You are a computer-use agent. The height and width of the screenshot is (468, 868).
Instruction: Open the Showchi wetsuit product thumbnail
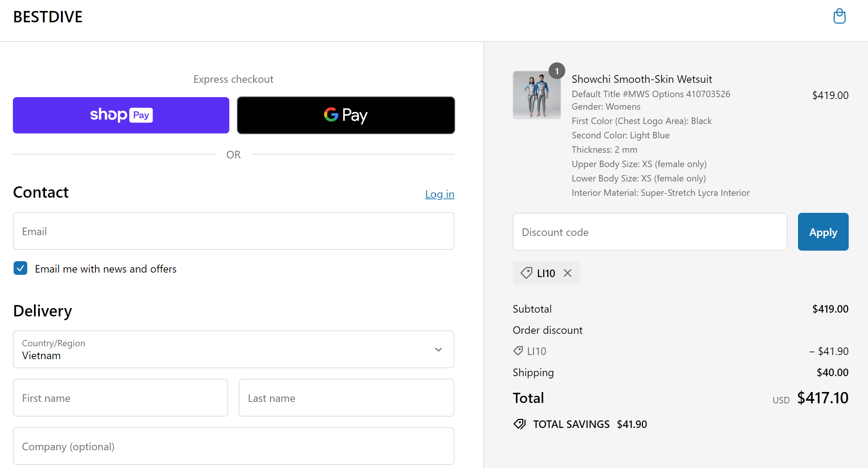click(x=537, y=95)
